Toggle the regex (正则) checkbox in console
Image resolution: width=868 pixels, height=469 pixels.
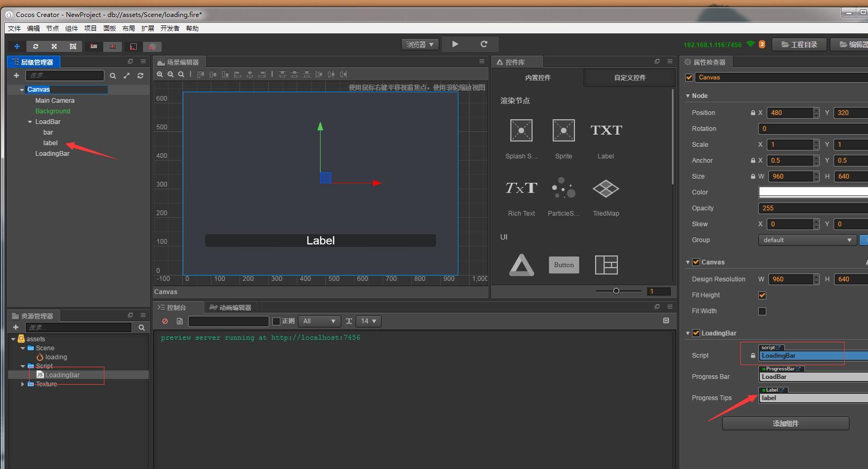click(x=276, y=321)
